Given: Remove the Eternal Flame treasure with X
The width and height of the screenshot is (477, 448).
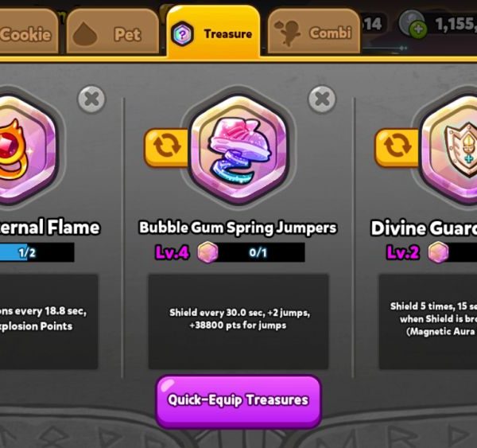Looking at the screenshot, I should 92,99.
